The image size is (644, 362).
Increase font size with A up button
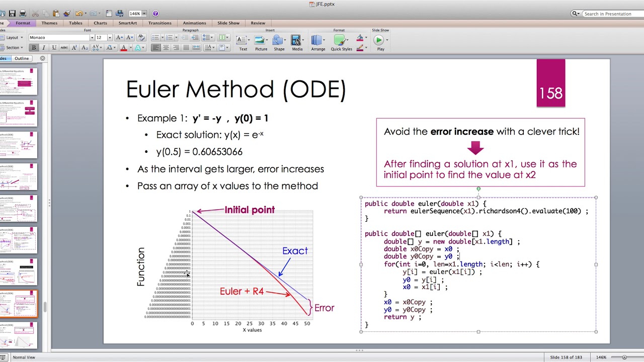(119, 38)
